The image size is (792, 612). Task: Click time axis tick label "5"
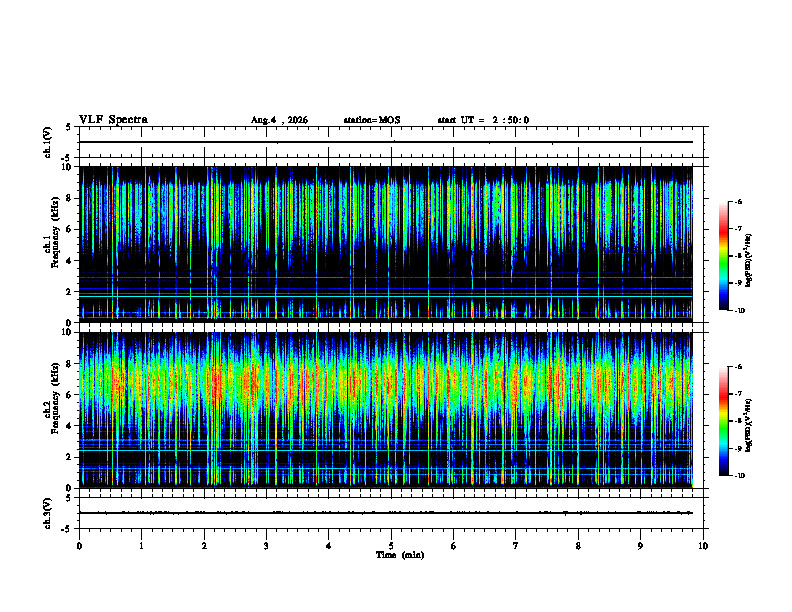point(391,546)
